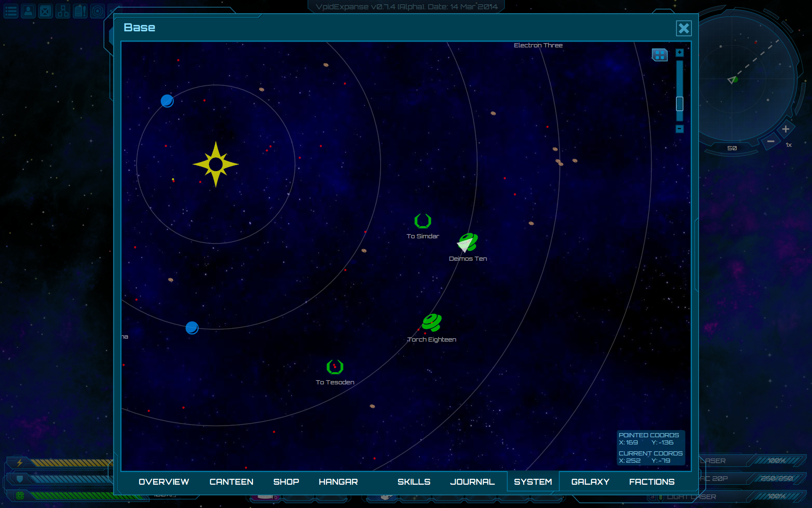
Task: Decrease radar range with minus button
Action: pos(771,141)
